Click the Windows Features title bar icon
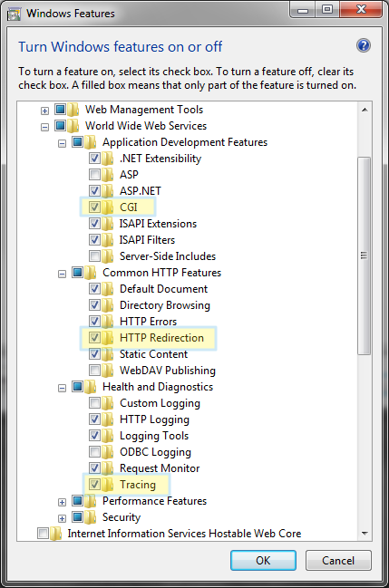 tap(14, 14)
